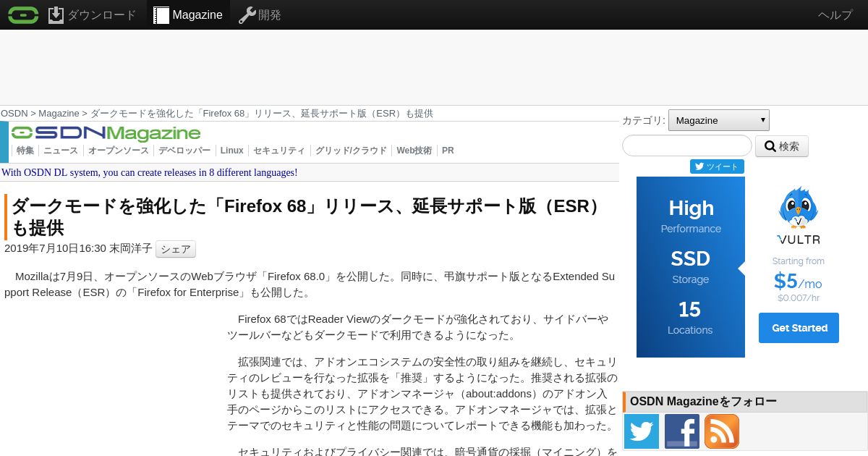This screenshot has width=868, height=456.
Task: Open the OSDN DL system languages link
Action: 150,172
